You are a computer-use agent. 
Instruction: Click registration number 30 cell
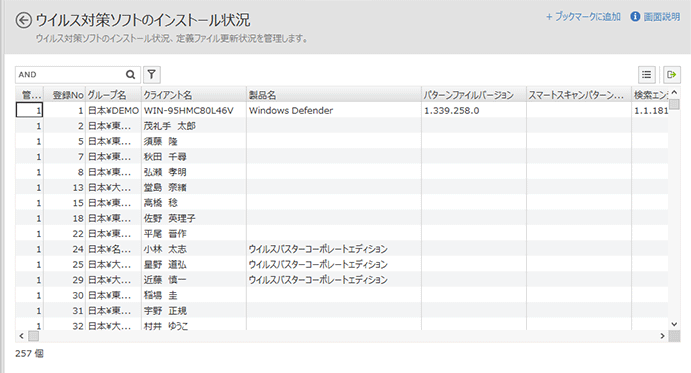(x=64, y=296)
